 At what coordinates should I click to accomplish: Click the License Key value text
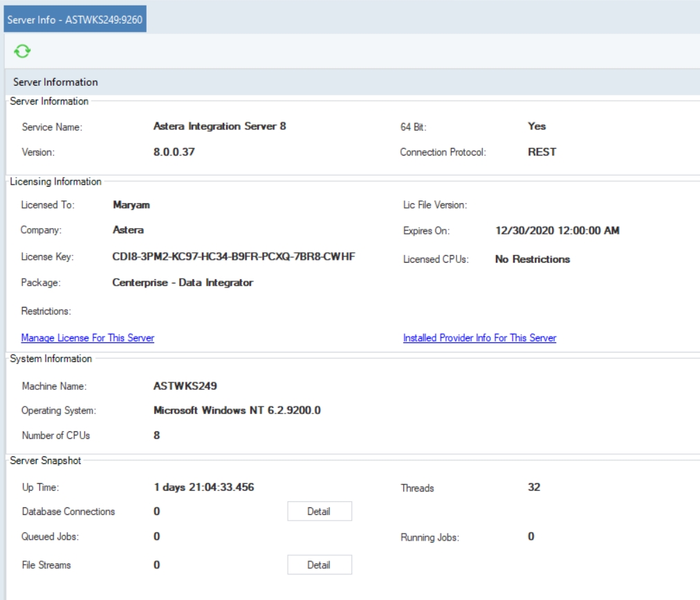click(x=234, y=258)
